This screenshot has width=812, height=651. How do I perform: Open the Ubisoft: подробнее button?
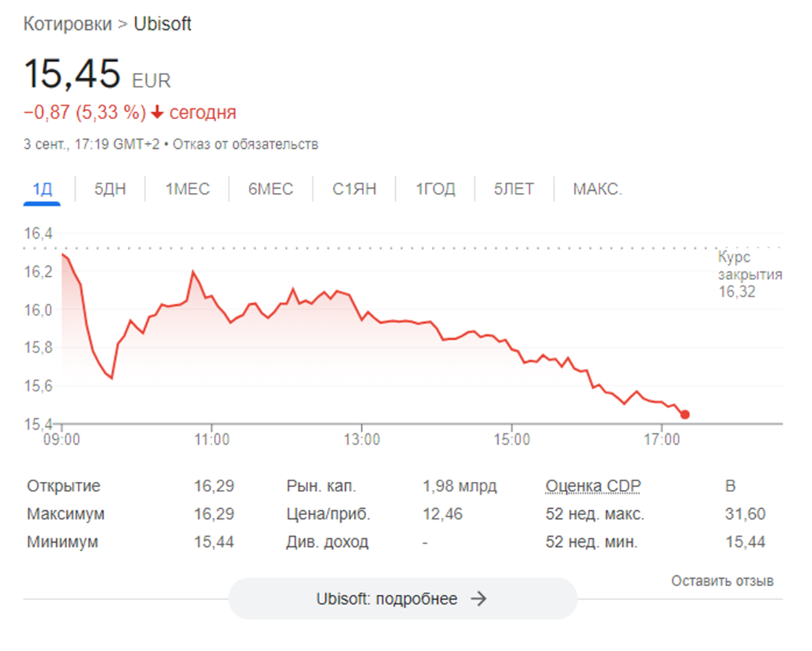[402, 599]
